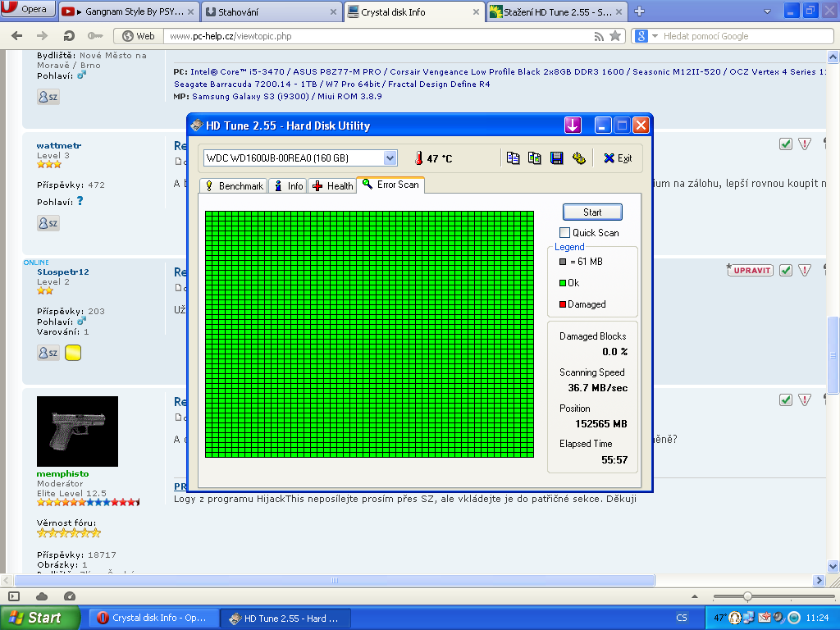Click Opera zoom slider handle
Image resolution: width=840 pixels, height=630 pixels.
coord(747,596)
